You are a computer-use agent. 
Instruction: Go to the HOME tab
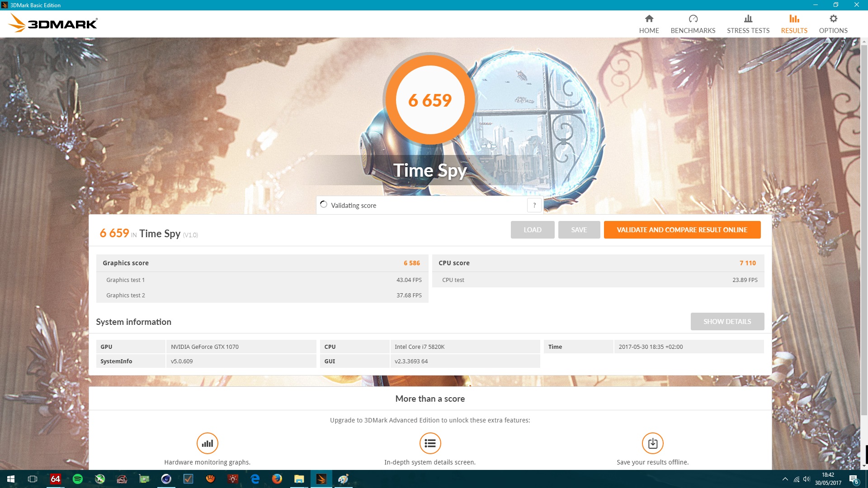(649, 24)
